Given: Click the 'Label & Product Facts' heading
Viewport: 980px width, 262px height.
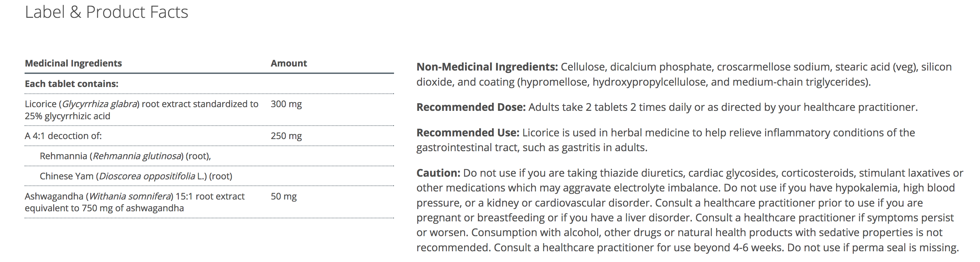Looking at the screenshot, I should (106, 12).
